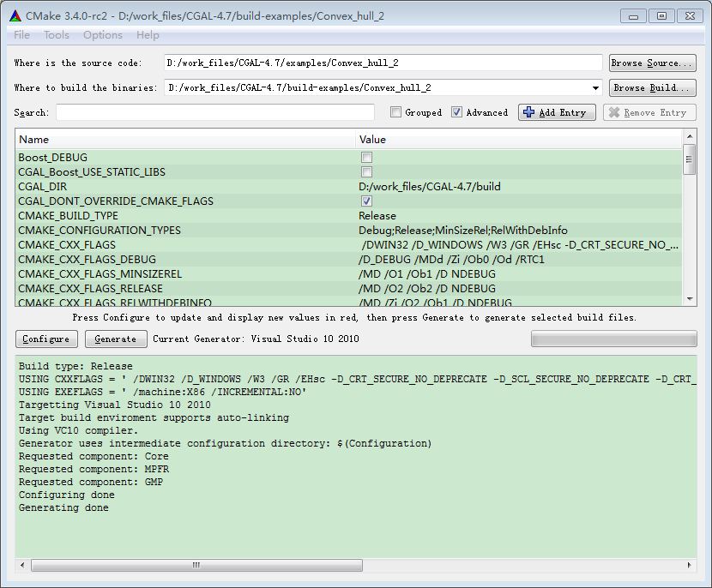This screenshot has height=588, width=712.
Task: Click the Generate button
Action: point(116,339)
